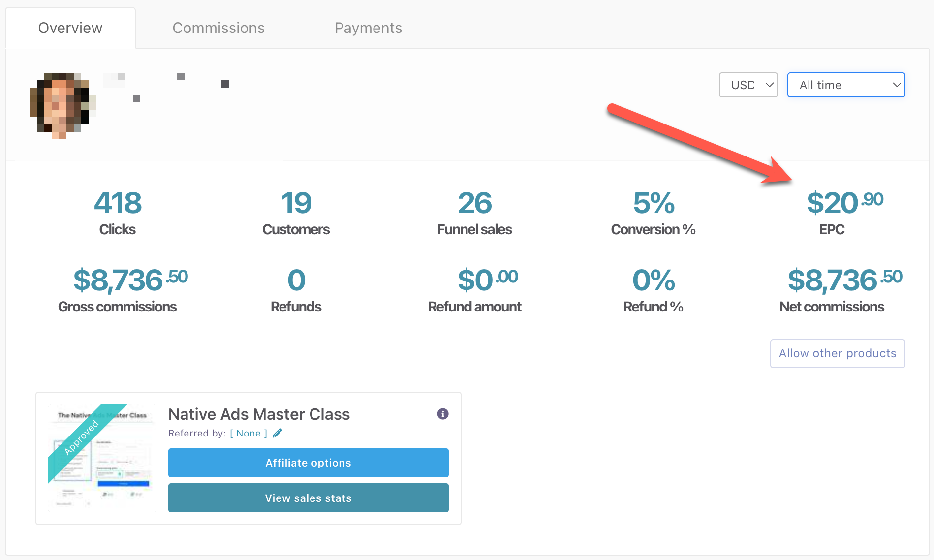Click the Affiliate options button

point(308,463)
